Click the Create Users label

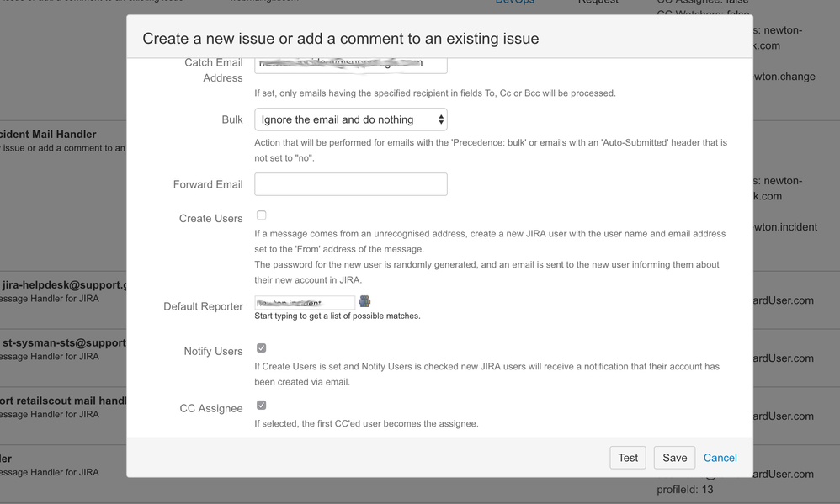(x=210, y=219)
